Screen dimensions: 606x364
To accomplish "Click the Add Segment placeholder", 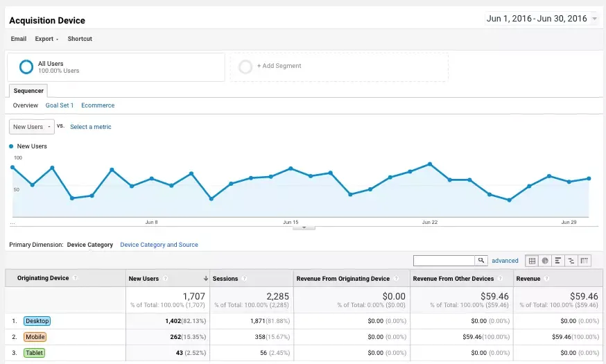I will point(339,67).
